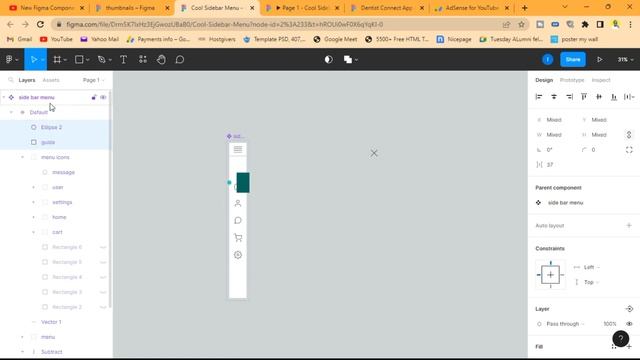The image size is (640, 360).
Task: Go to parent component side bar menu
Action: (565, 202)
